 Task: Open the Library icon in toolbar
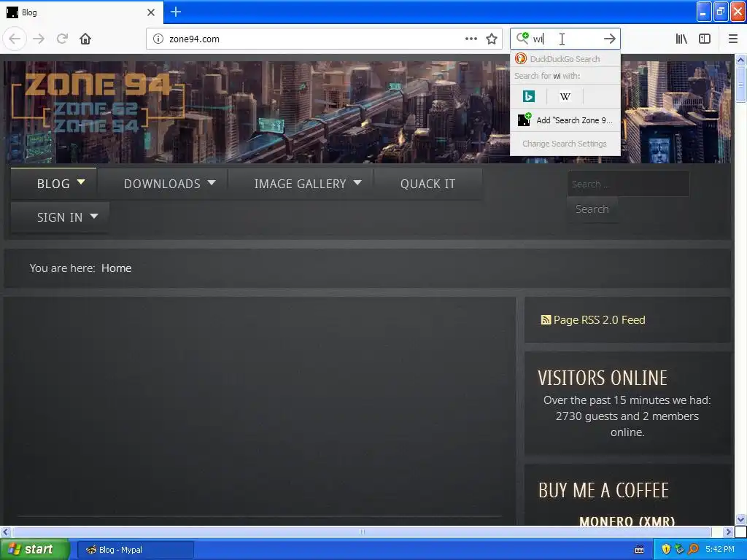pyautogui.click(x=681, y=39)
